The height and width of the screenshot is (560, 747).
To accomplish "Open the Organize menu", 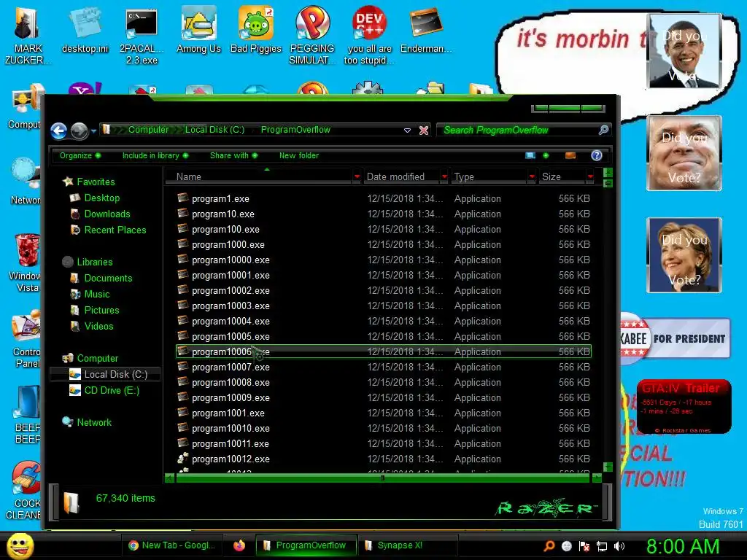I will (80, 156).
